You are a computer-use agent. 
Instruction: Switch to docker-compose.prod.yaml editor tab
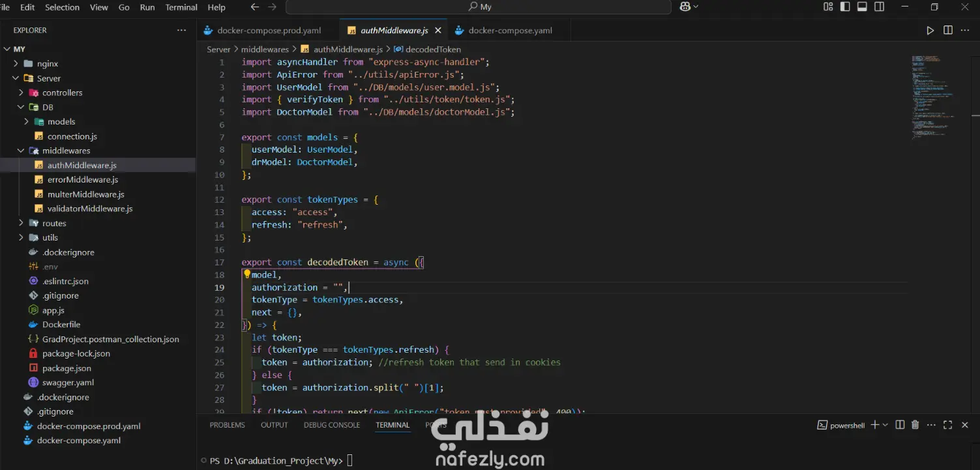[x=268, y=31]
